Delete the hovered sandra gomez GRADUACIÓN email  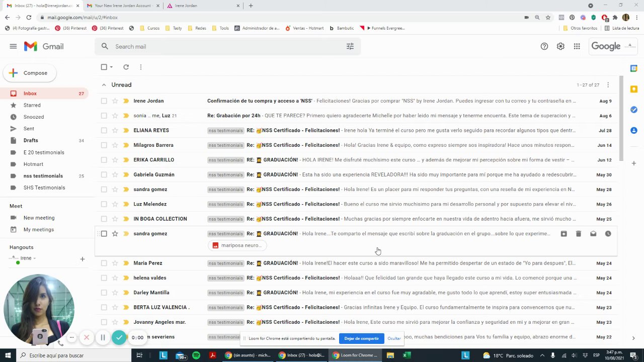coord(579,234)
